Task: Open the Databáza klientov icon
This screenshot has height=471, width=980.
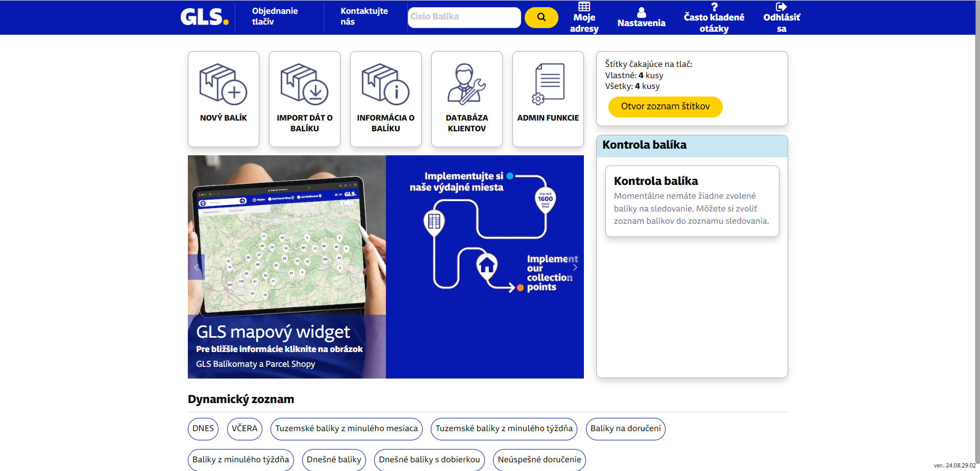Action: (x=467, y=84)
